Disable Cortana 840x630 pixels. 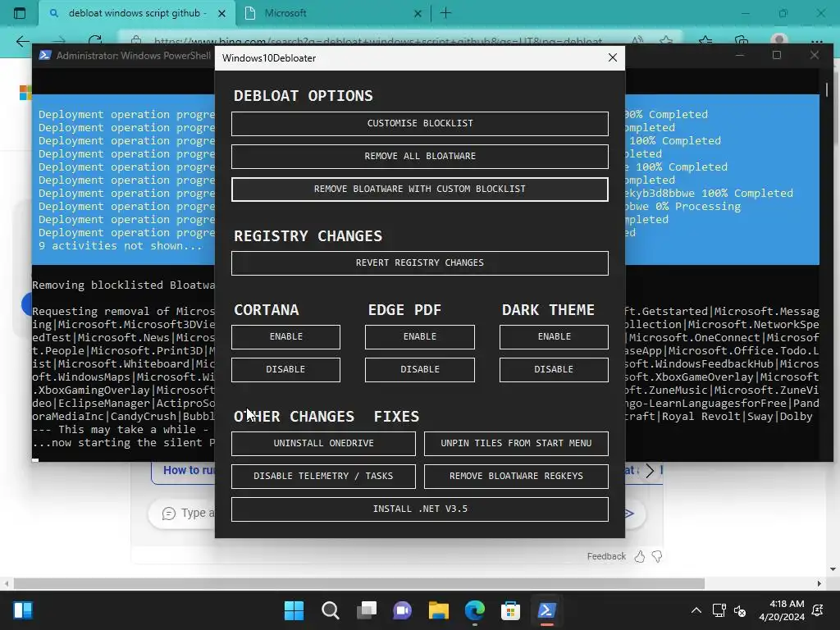[285, 369]
